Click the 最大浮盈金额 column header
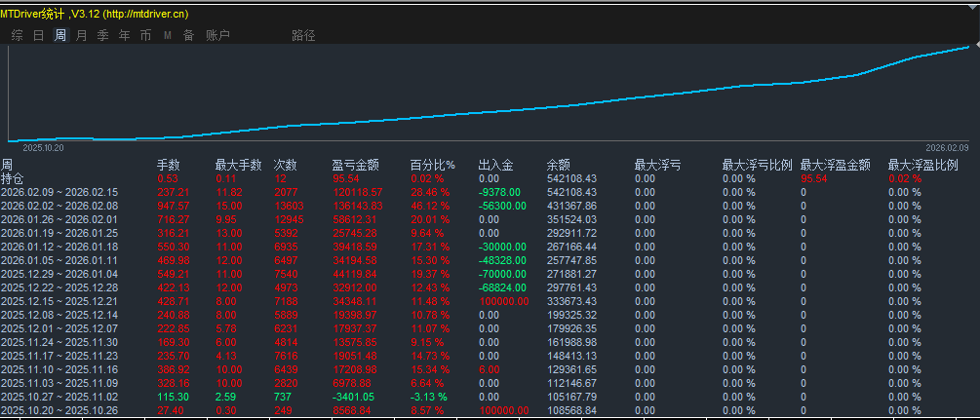This screenshot has height=420, width=980. [x=836, y=165]
